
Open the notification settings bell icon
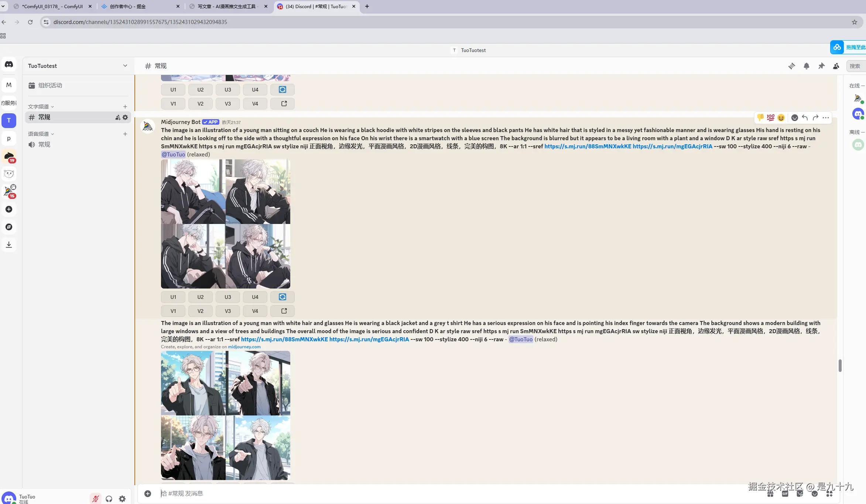(x=807, y=66)
